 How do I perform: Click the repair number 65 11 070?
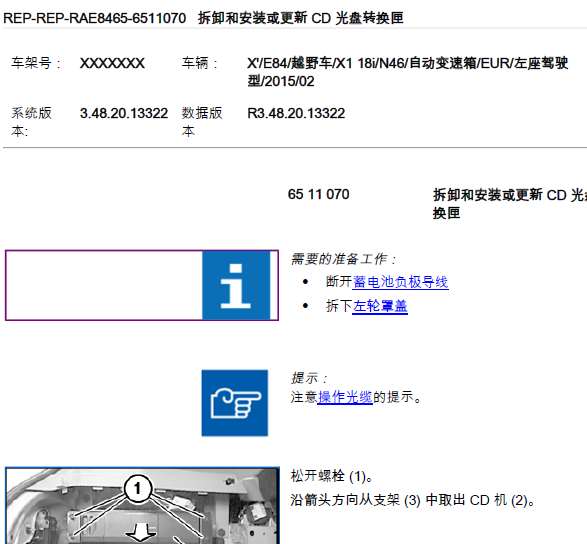click(x=319, y=194)
